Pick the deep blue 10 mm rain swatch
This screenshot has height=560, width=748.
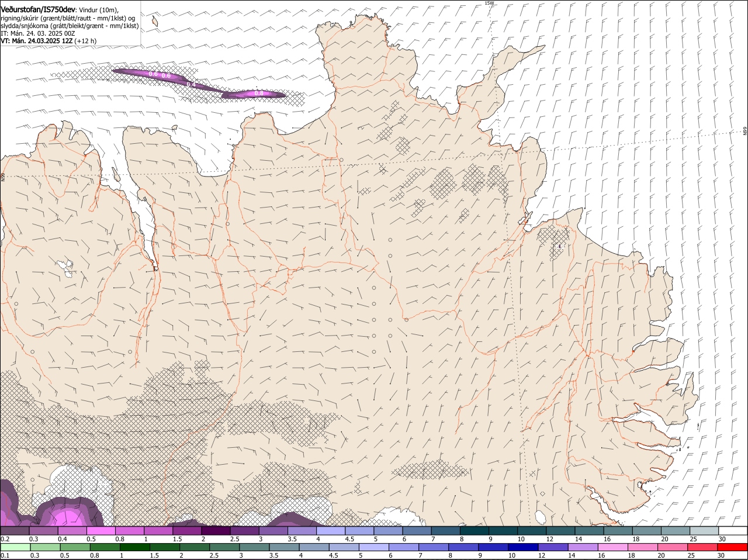(524, 548)
